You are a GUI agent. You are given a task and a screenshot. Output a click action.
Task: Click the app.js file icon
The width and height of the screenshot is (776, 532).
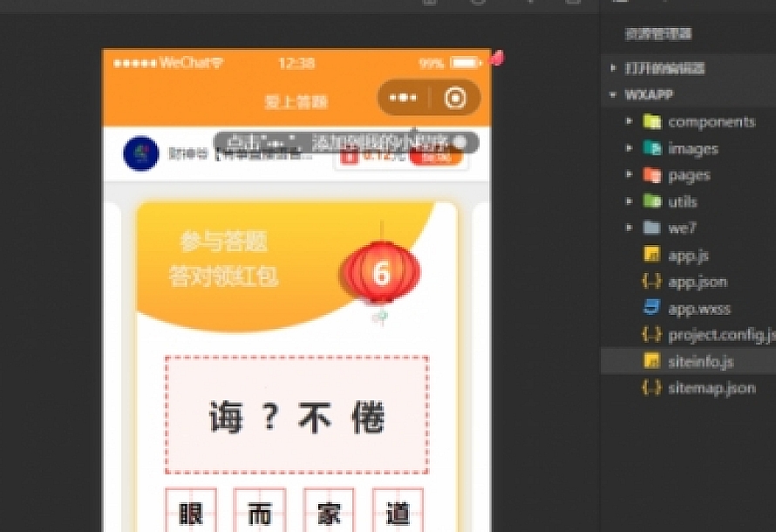(x=651, y=255)
